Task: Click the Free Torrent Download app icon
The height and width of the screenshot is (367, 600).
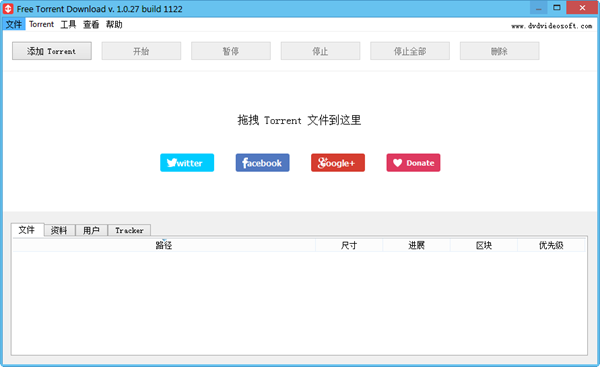Action: pos(8,8)
